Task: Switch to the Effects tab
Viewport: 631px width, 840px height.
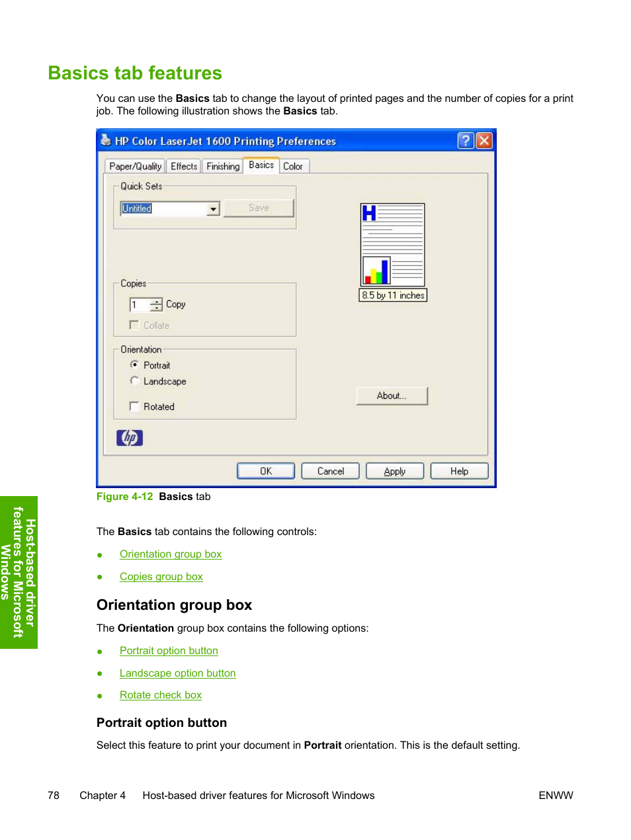Action: click(184, 166)
